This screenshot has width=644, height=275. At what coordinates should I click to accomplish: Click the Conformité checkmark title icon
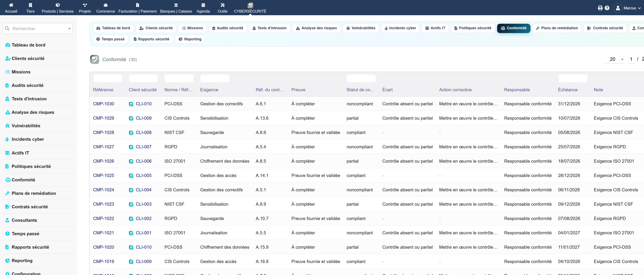(x=95, y=59)
